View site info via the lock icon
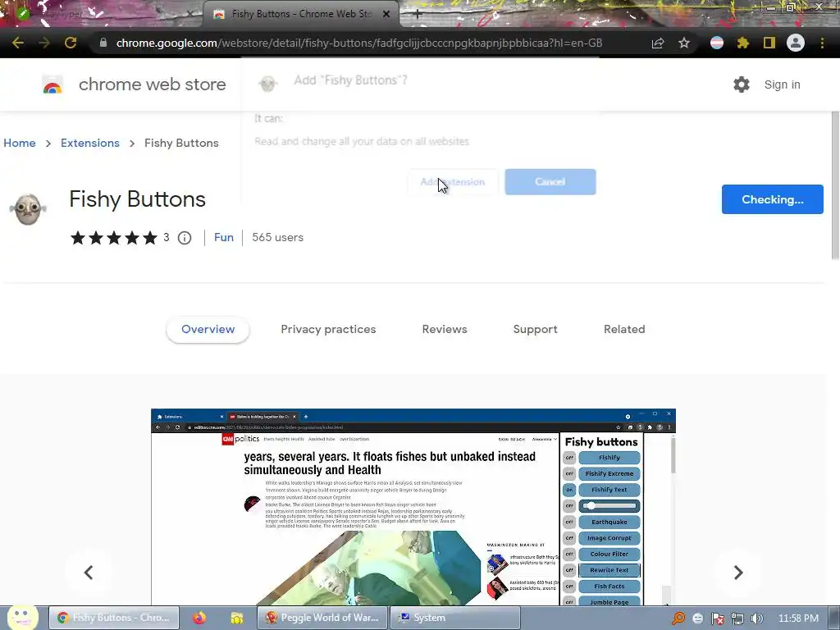Image resolution: width=840 pixels, height=630 pixels. pyautogui.click(x=103, y=43)
